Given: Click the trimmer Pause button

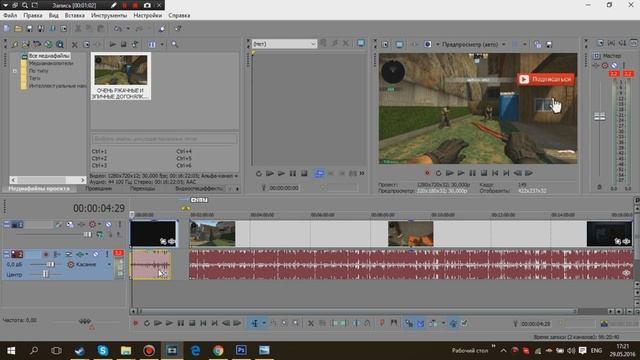Looking at the screenshot, I should [293, 173].
